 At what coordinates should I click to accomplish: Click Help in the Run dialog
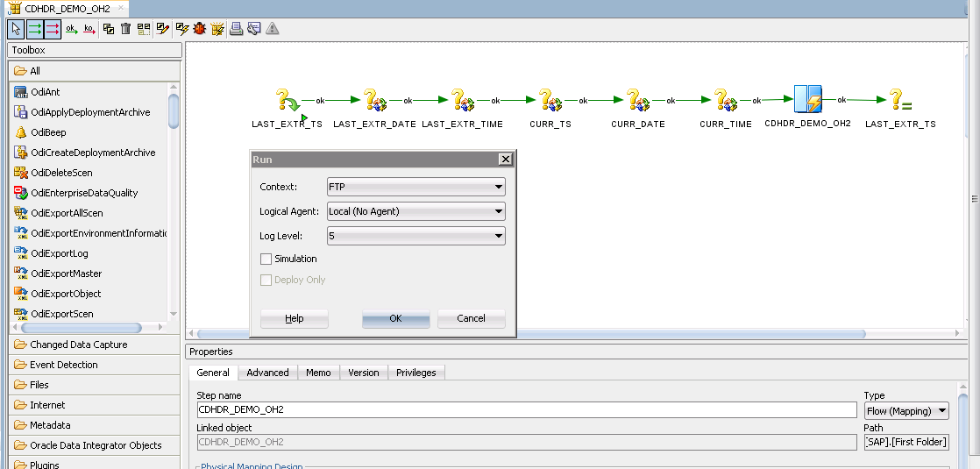point(295,318)
